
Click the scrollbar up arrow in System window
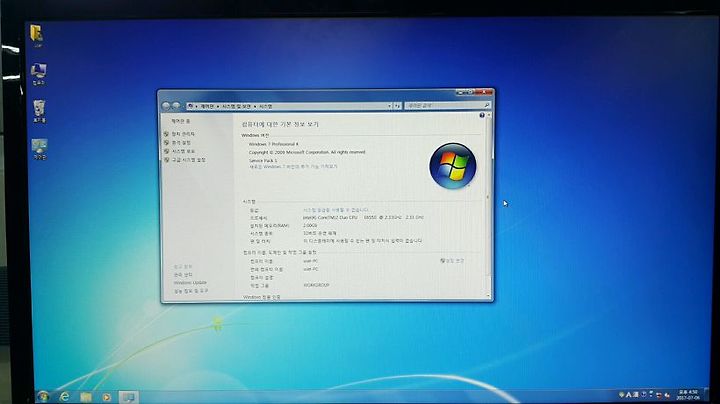coord(488,115)
